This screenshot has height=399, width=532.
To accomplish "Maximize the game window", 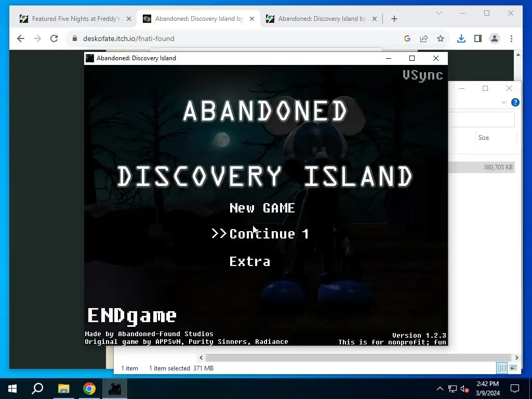I will (412, 58).
